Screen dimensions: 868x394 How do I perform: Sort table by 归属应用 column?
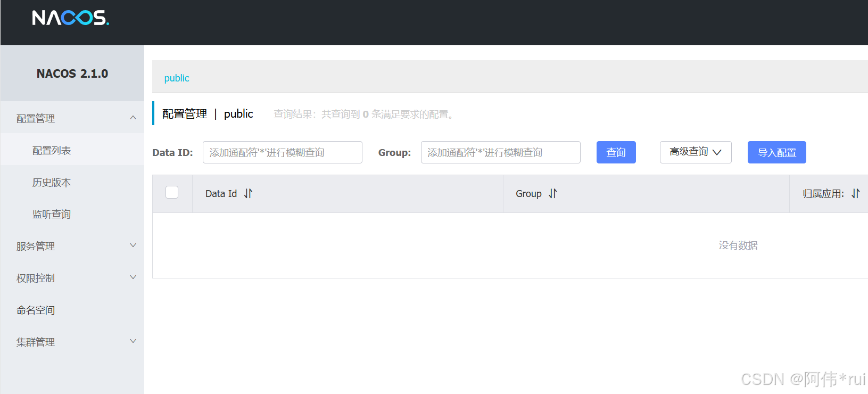(x=855, y=193)
